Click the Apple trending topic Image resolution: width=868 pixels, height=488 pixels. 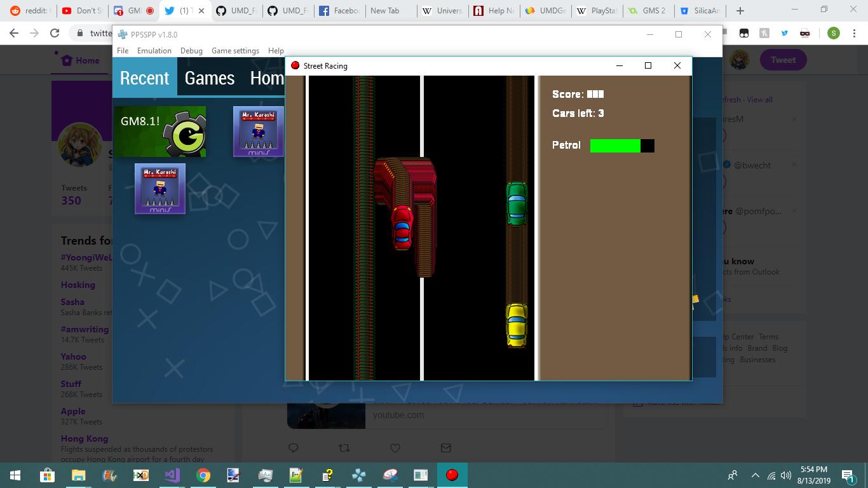pos(73,411)
